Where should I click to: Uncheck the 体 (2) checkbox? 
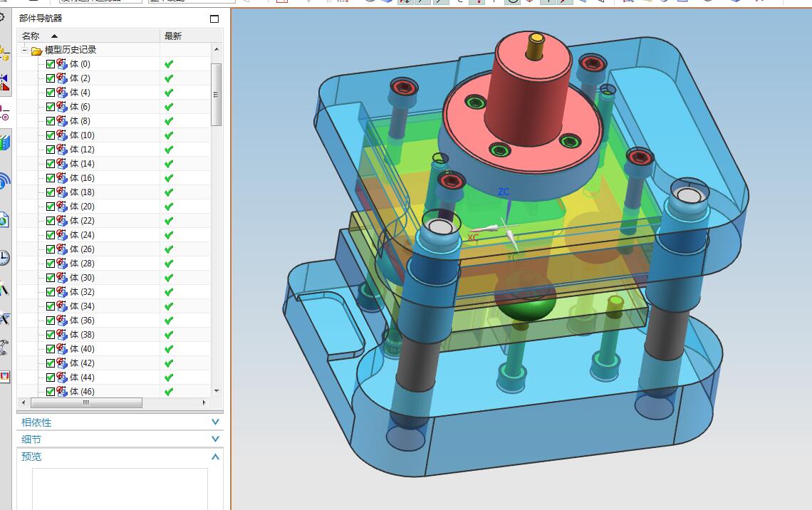pyautogui.click(x=51, y=78)
